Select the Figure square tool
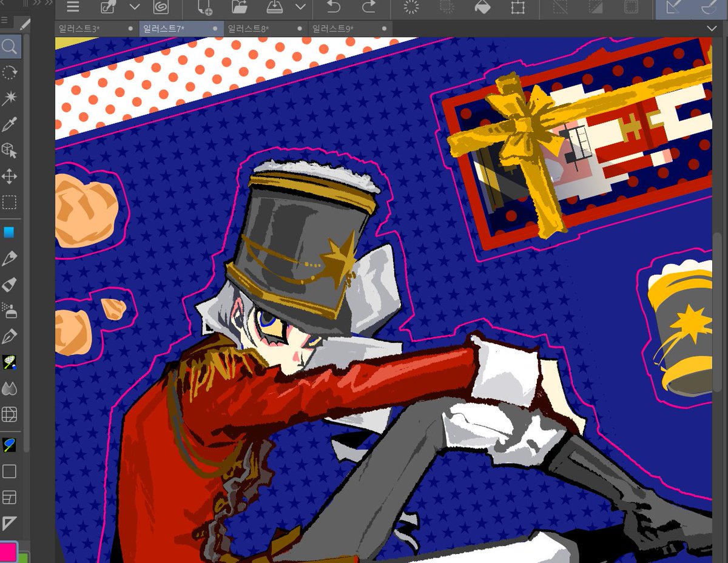 click(9, 471)
